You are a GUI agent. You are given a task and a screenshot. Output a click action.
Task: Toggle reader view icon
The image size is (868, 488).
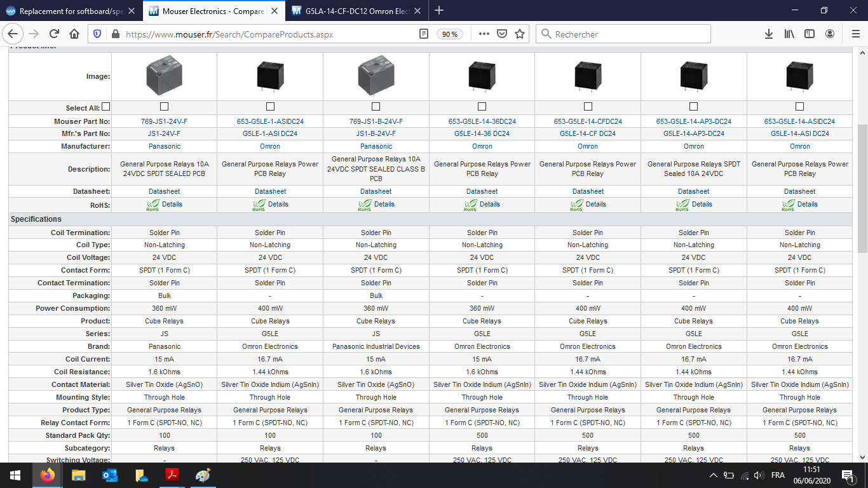coord(424,34)
